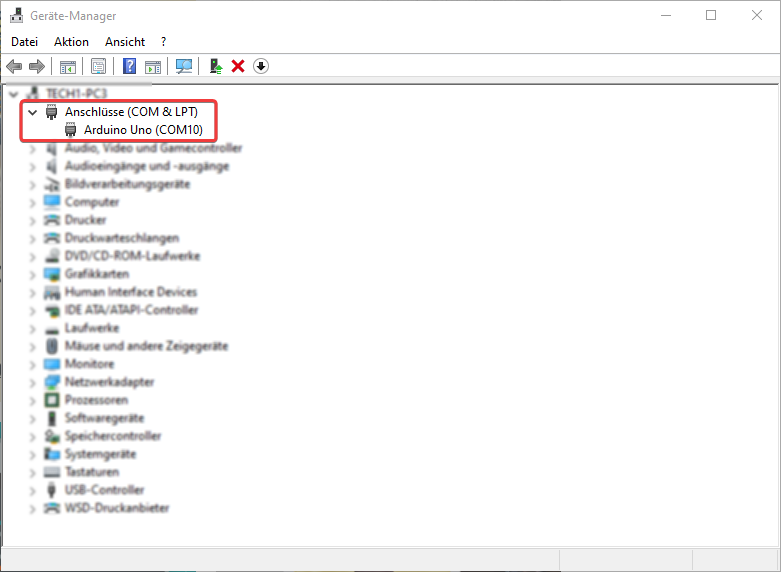Click the blue Help question-mark icon

[x=129, y=66]
